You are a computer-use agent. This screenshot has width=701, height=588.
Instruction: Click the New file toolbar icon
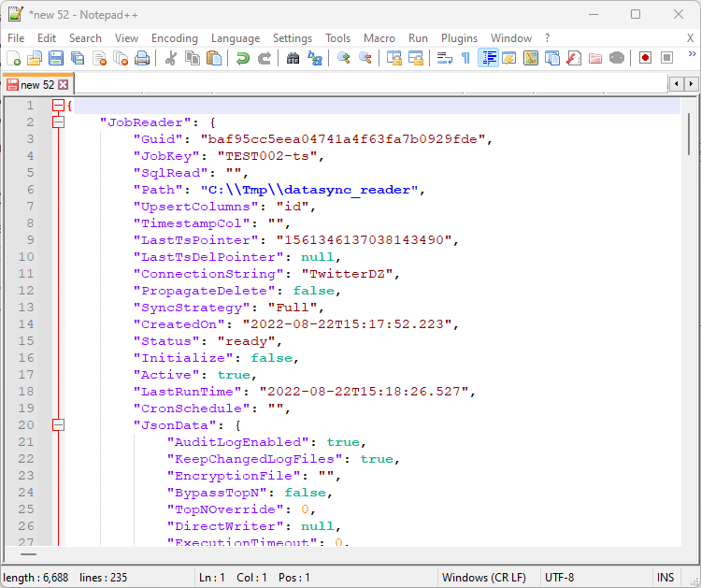pos(13,58)
